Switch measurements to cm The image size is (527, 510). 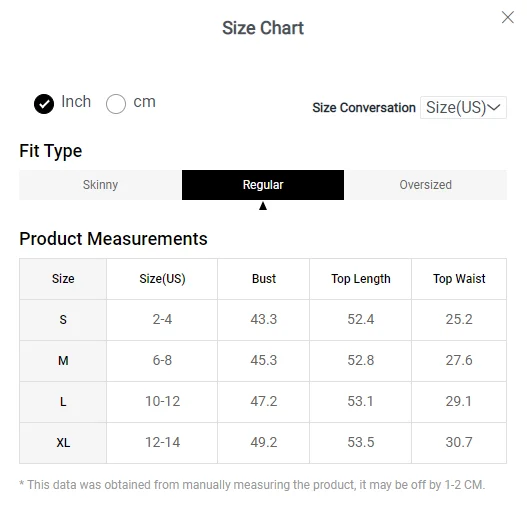[116, 104]
